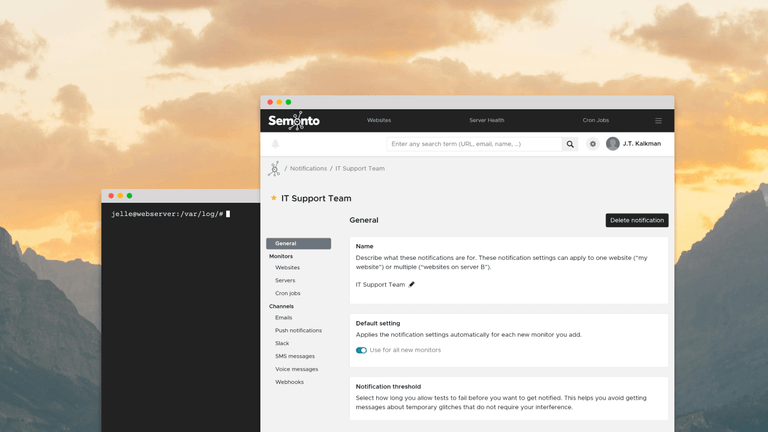Open the Cron Jobs menu
The width and height of the screenshot is (768, 432).
596,120
